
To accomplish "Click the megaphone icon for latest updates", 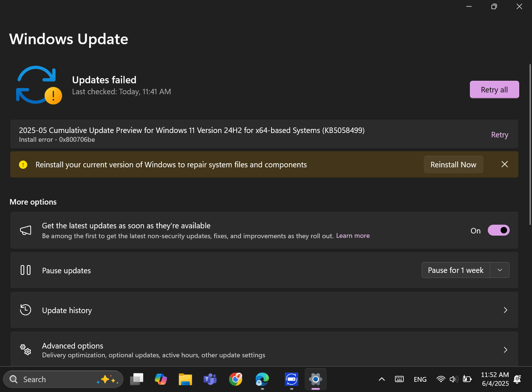I will coord(26,231).
